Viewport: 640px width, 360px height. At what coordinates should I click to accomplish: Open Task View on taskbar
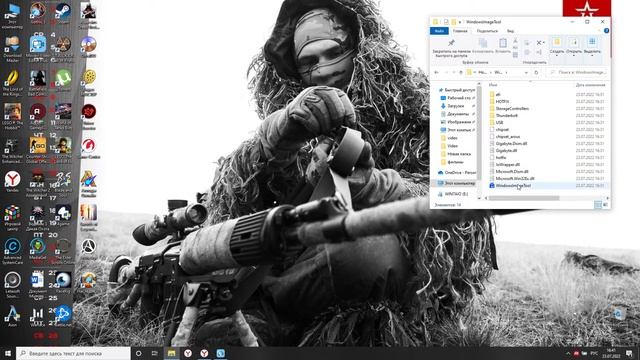click(x=155, y=353)
